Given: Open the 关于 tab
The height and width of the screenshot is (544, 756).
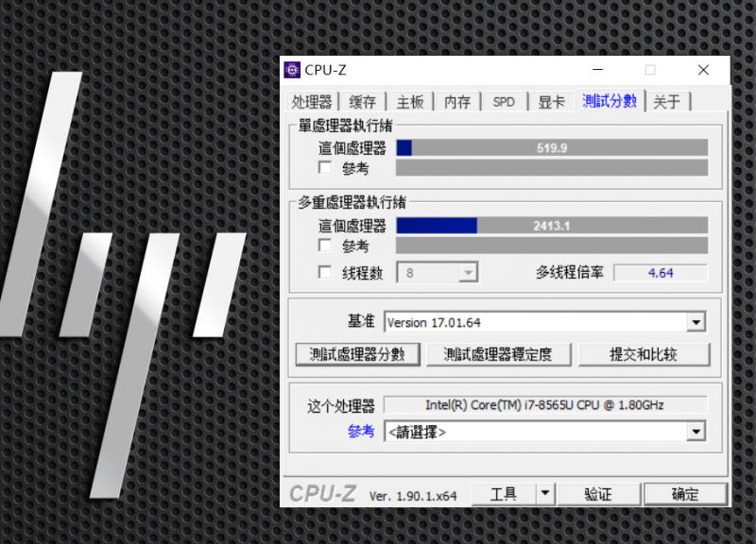Looking at the screenshot, I should tap(667, 102).
